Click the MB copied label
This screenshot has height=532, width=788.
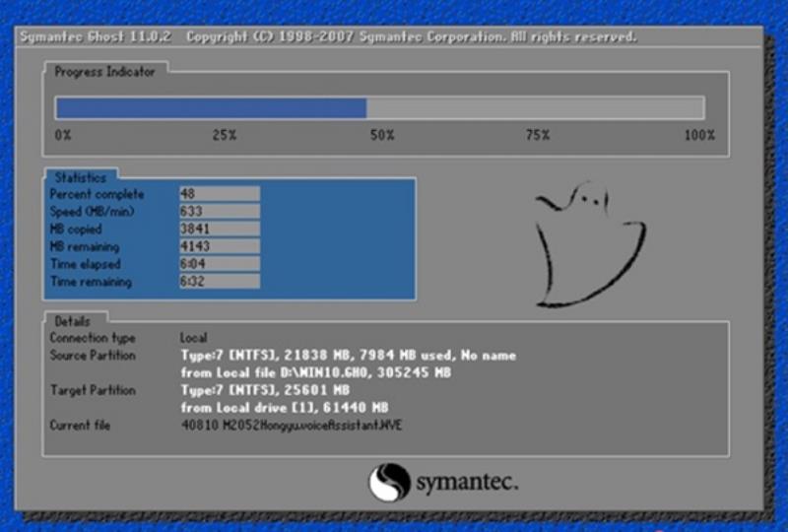(76, 230)
